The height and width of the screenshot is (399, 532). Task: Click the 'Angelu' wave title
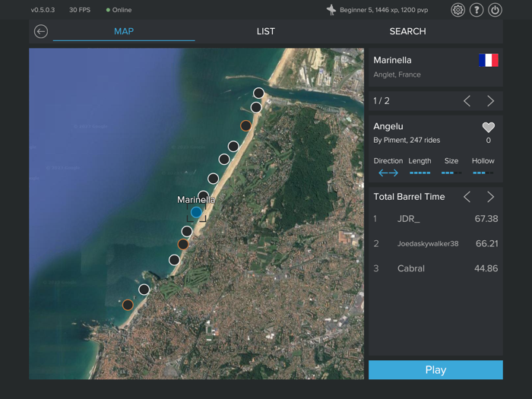(x=388, y=126)
